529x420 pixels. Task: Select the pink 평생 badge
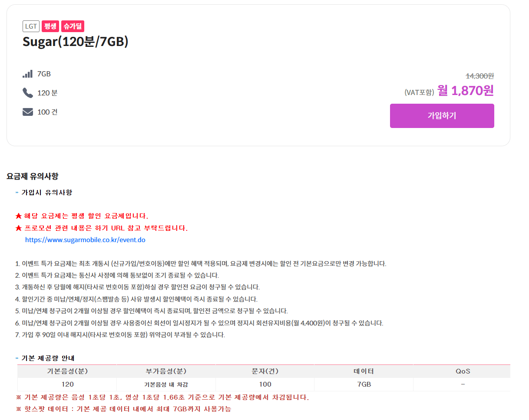click(x=50, y=26)
